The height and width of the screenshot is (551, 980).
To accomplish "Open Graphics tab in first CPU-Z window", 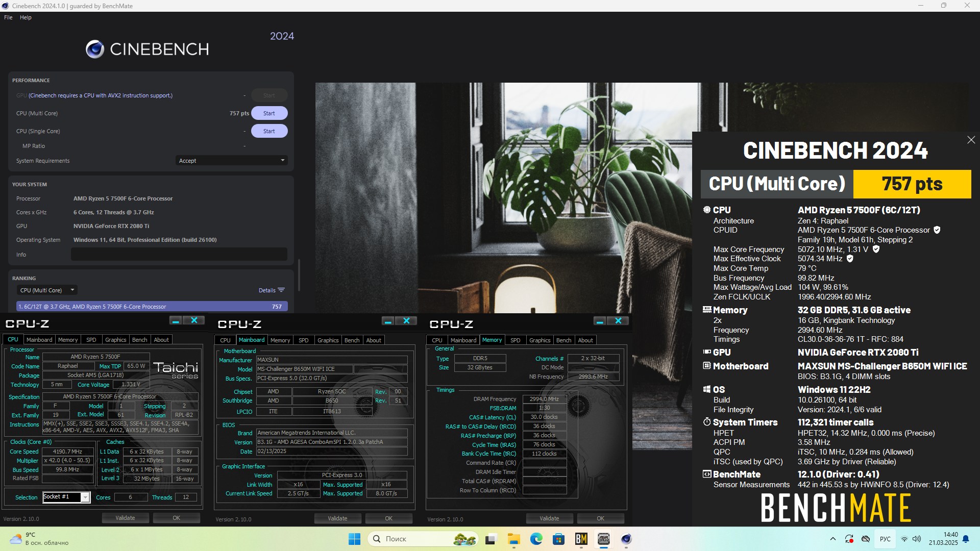I will (115, 340).
